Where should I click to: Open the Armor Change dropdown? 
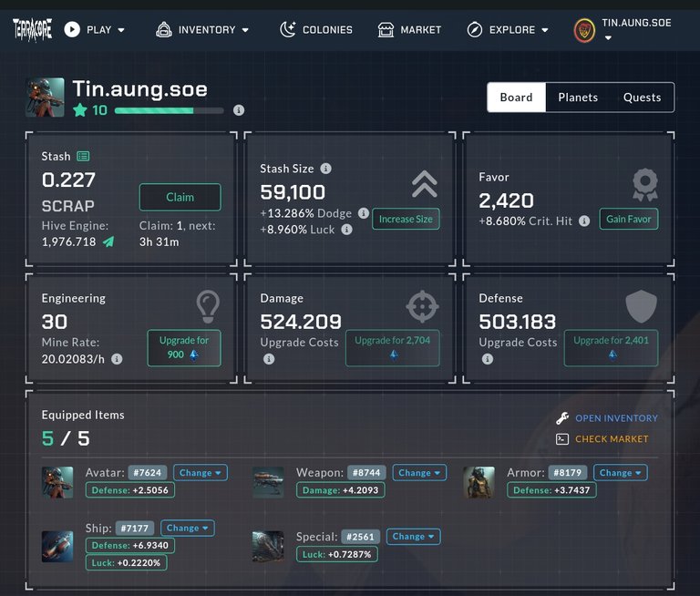point(620,473)
